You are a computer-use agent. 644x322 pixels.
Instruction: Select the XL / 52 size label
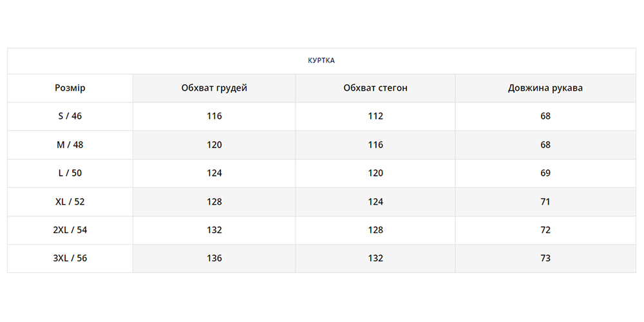(70, 202)
